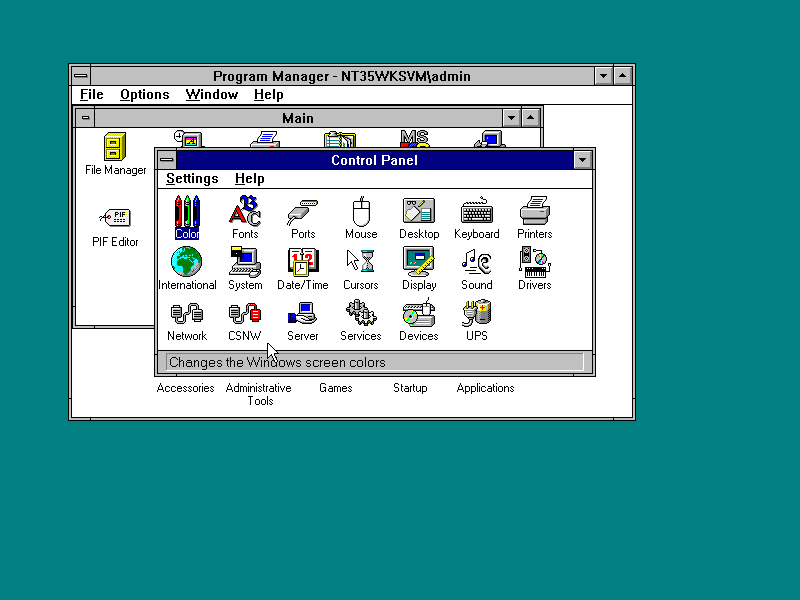Open the Settings menu in Control Panel
Viewport: 800px width, 600px height.
pos(192,179)
